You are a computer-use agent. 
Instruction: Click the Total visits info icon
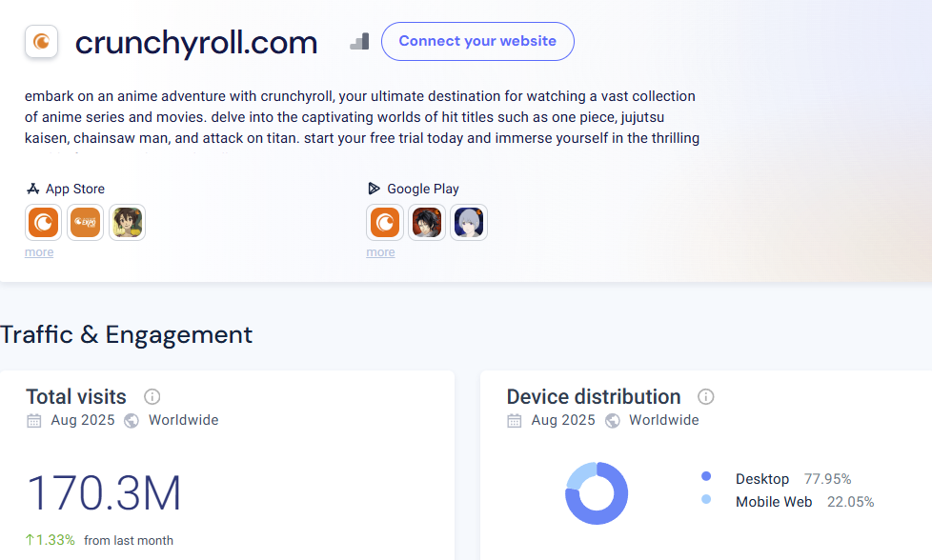click(152, 397)
